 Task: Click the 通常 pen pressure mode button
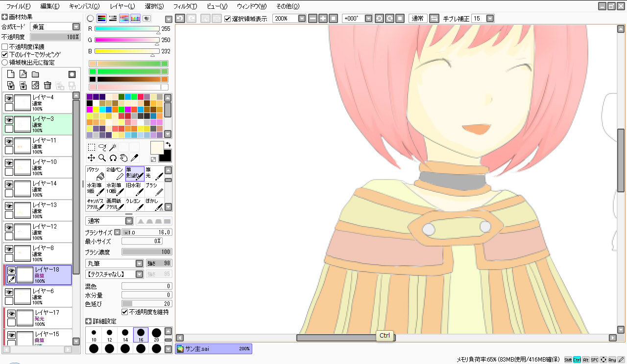click(x=418, y=19)
